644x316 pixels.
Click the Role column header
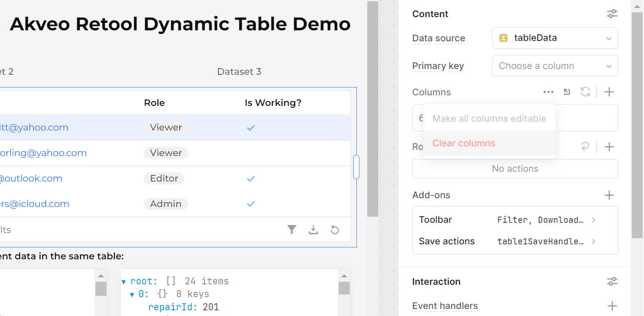pos(154,103)
